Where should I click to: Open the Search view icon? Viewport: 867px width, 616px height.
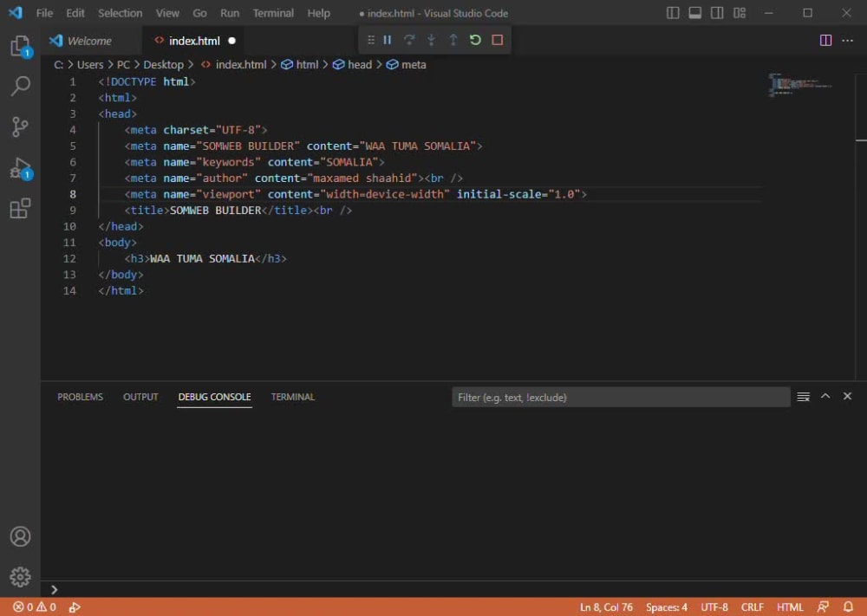tap(20, 86)
